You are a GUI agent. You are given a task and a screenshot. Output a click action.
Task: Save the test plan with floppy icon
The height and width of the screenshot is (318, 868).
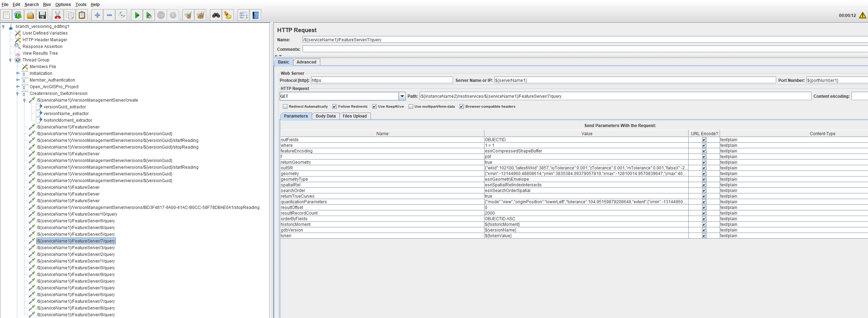tap(42, 15)
